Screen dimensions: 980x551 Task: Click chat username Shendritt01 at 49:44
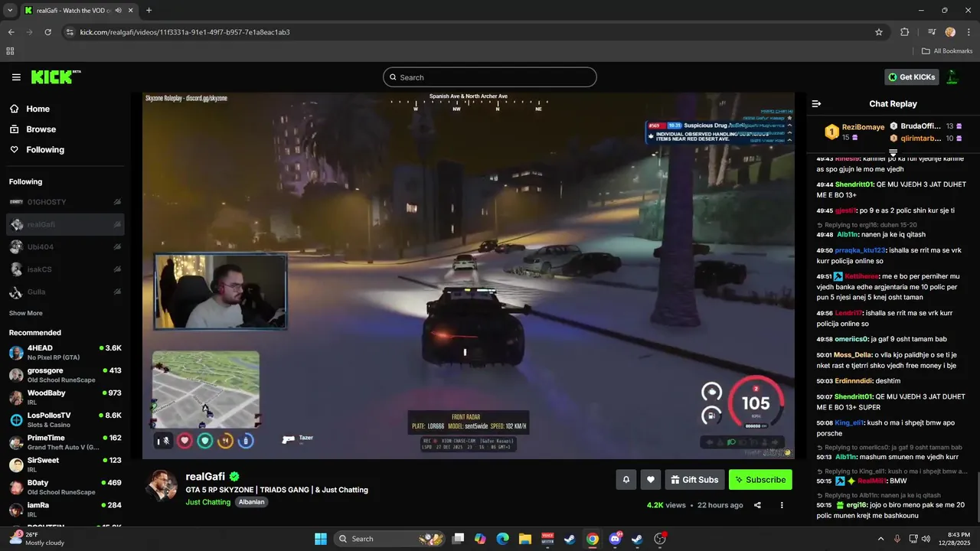pyautogui.click(x=854, y=184)
